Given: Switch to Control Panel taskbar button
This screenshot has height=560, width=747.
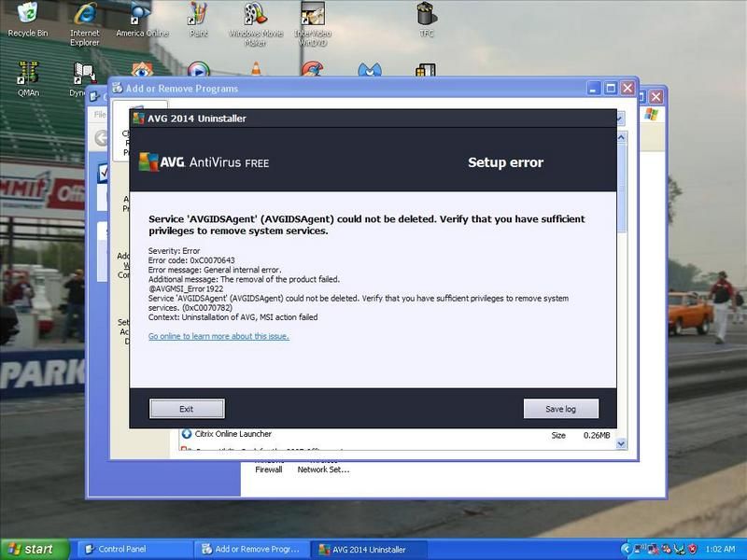Looking at the screenshot, I should coord(135,549).
